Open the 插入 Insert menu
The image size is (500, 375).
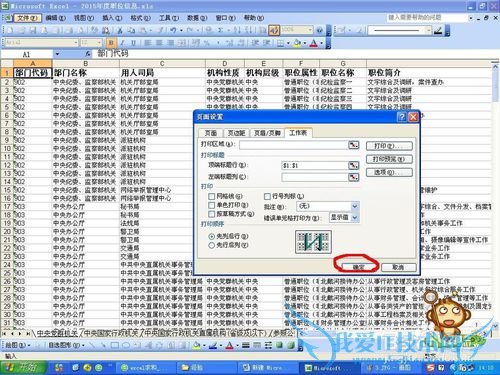coord(112,18)
